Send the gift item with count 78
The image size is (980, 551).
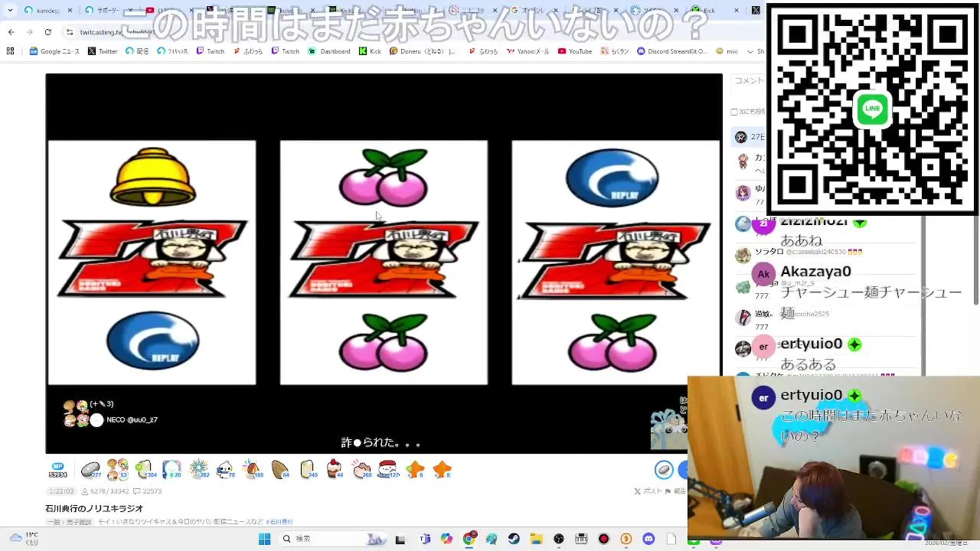click(225, 469)
